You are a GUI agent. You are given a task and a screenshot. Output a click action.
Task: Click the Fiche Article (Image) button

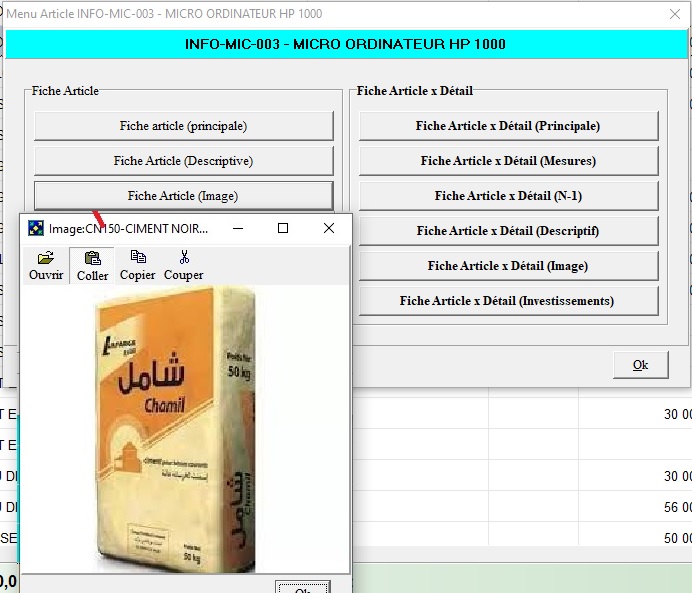[183, 196]
